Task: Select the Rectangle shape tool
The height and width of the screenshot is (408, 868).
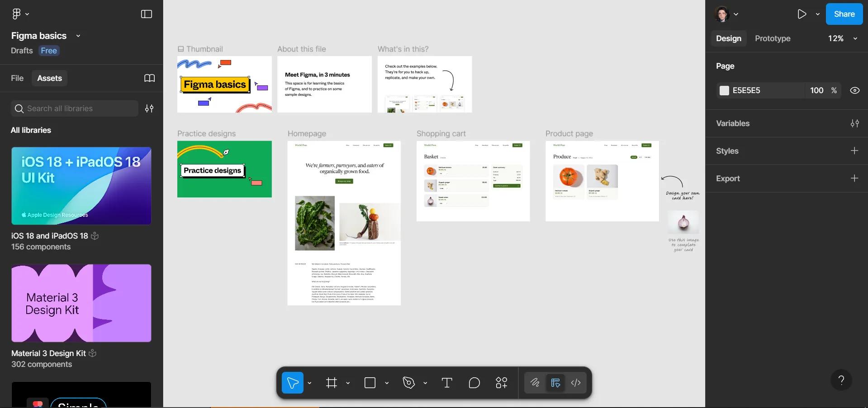Action: point(370,383)
